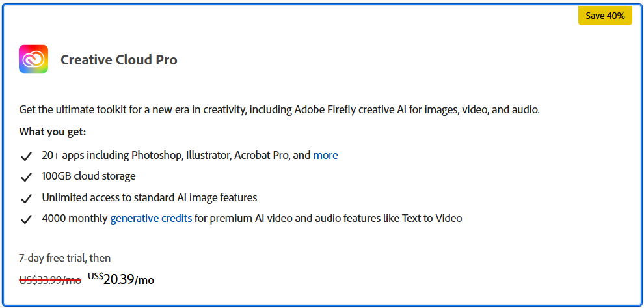Click the checkmark beside "20+ apps including Photoshop"
644x308 pixels.
pyautogui.click(x=26, y=156)
